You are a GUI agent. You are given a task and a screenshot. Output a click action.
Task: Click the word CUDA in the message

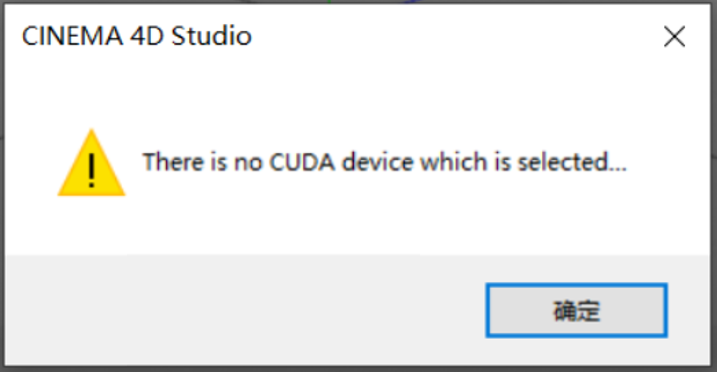[x=302, y=162]
